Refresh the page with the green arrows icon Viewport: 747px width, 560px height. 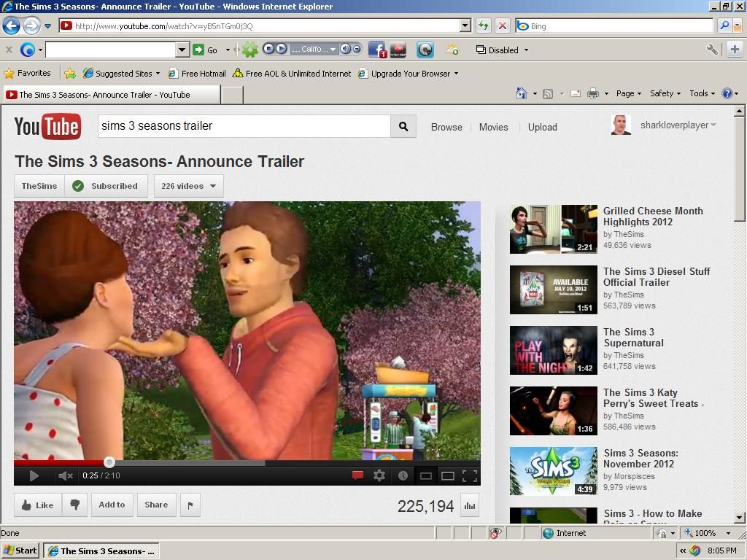(x=484, y=26)
